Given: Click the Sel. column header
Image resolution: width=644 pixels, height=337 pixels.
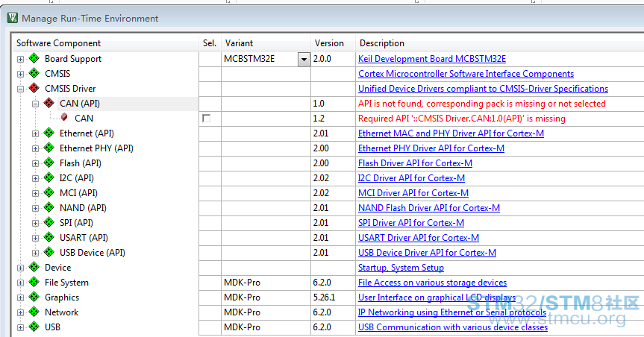Looking at the screenshot, I should click(x=210, y=43).
